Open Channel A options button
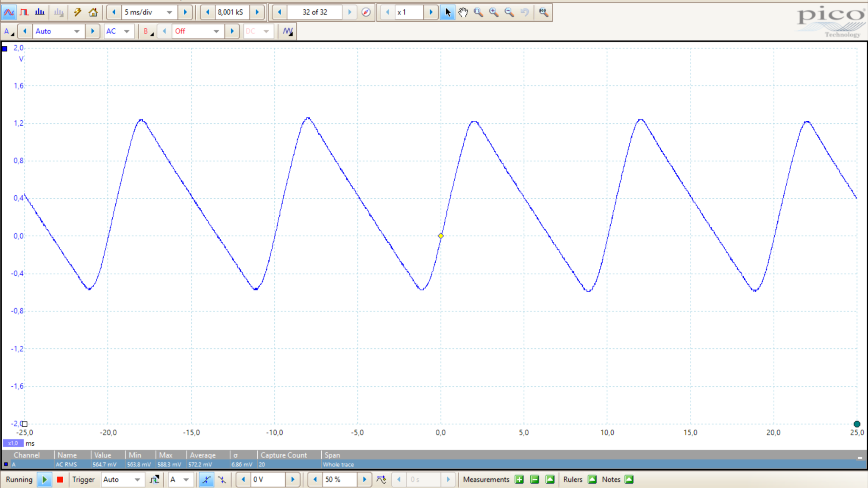Screen dimensions: 868x488 click(x=8, y=31)
